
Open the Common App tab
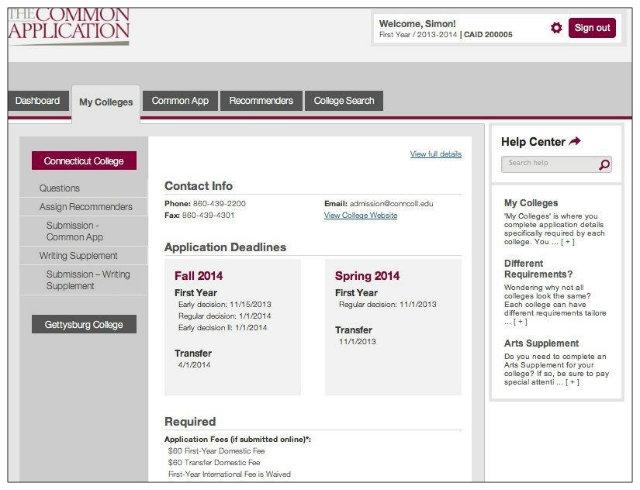coord(180,101)
